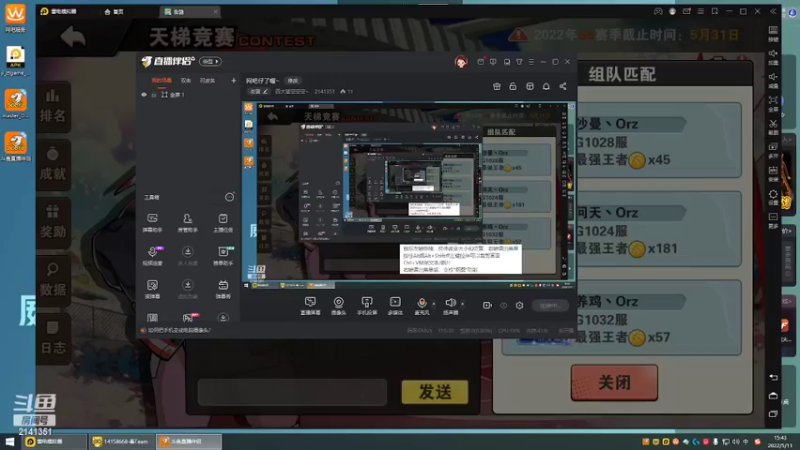Open the 日志 log sidebar item
Screen dimensions: 800x450
53,339
